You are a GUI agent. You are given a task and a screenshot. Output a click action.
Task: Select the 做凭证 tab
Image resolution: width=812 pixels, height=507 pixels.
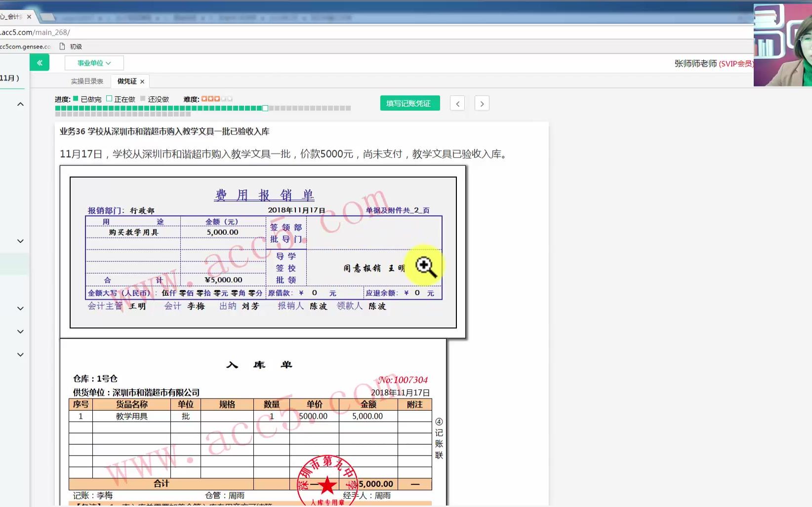pyautogui.click(x=126, y=81)
